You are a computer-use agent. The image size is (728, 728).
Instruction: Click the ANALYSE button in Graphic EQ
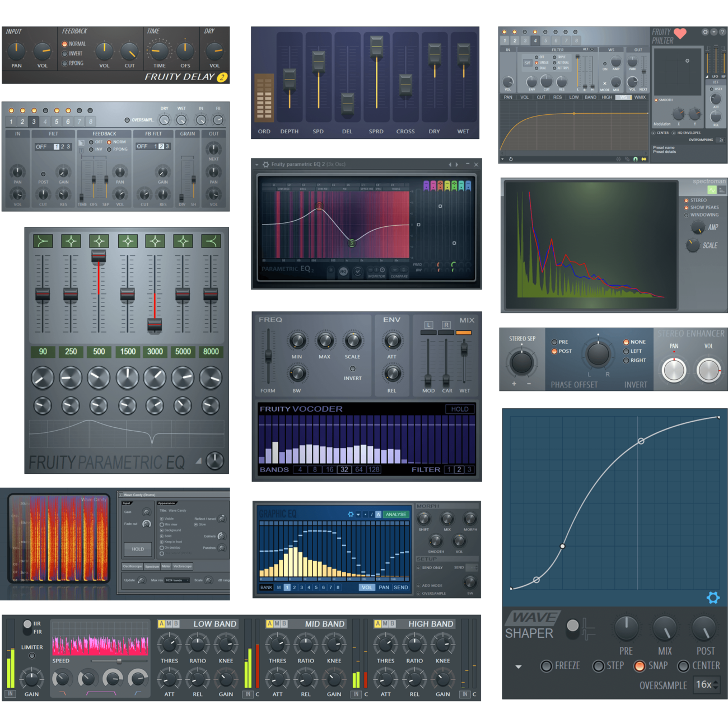[396, 514]
